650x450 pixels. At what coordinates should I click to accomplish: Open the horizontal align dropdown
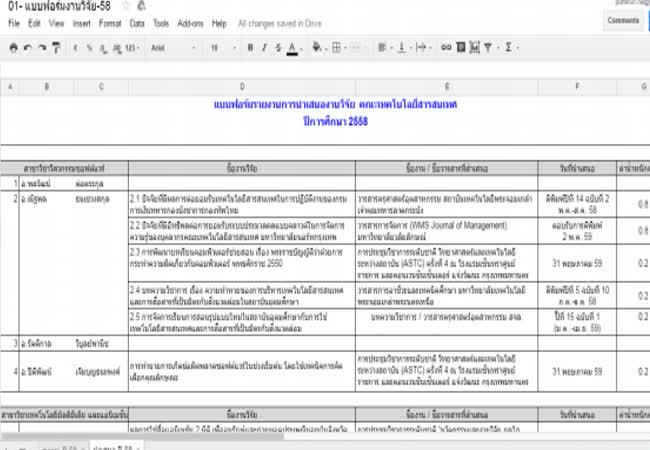tap(384, 48)
